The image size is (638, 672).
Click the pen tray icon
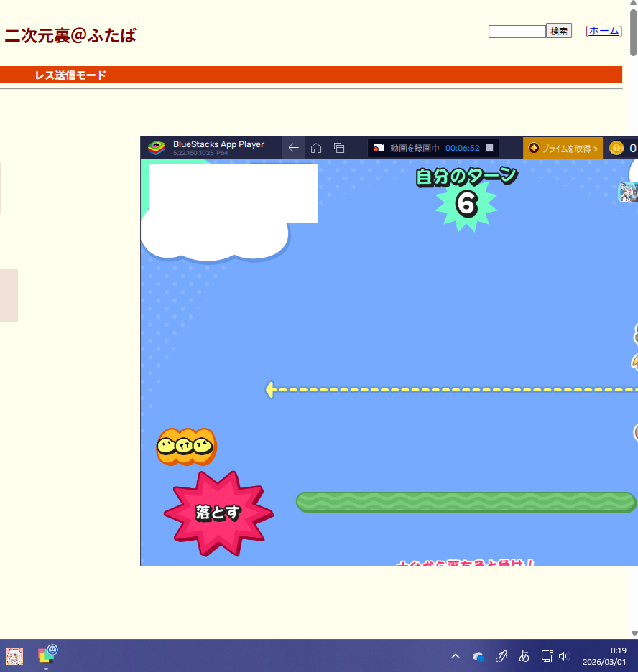[501, 656]
